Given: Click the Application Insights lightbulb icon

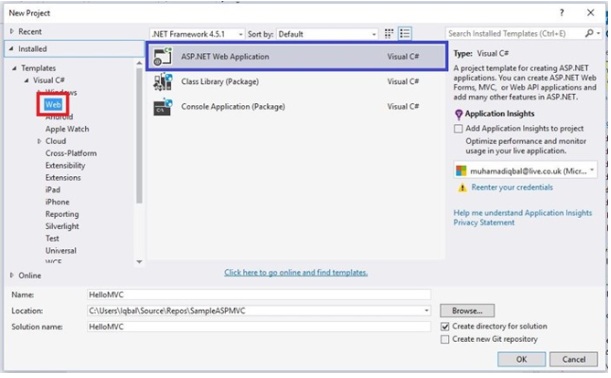Looking at the screenshot, I should (x=459, y=114).
